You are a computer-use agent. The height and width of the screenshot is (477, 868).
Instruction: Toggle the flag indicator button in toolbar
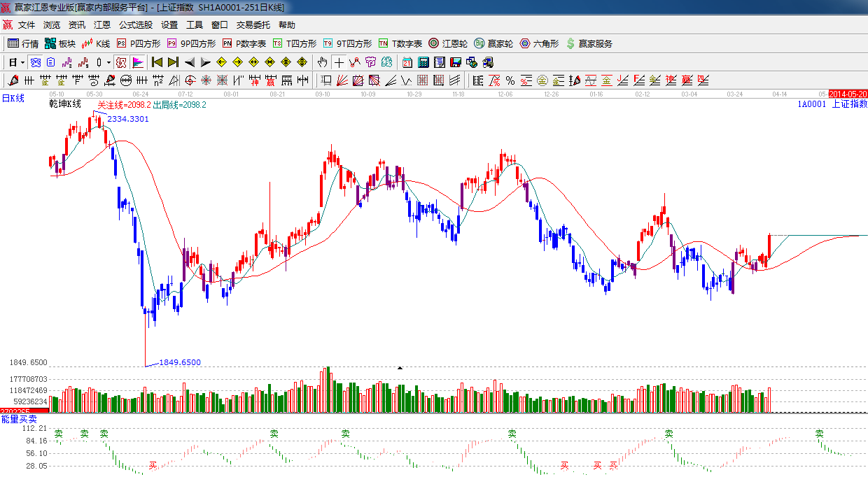point(137,62)
